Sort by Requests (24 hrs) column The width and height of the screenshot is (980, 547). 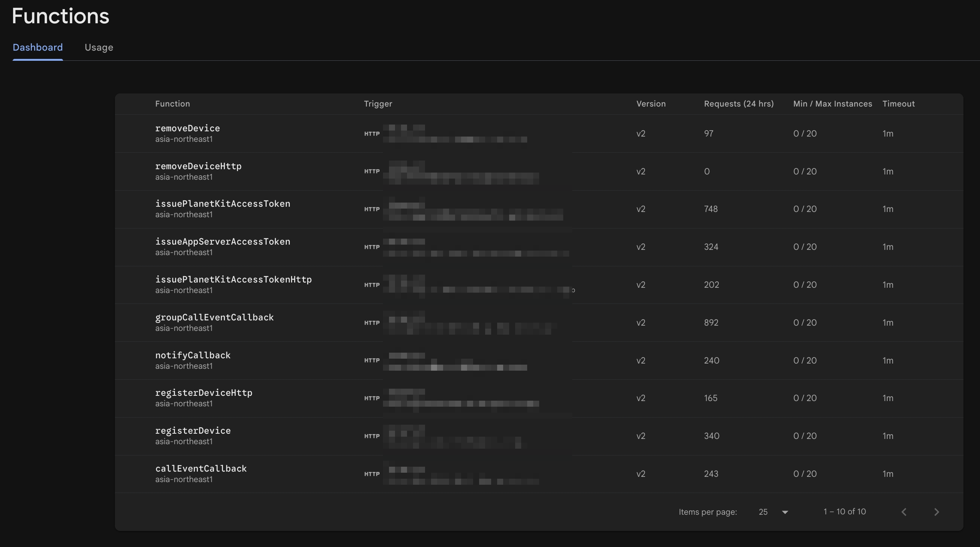coord(739,104)
